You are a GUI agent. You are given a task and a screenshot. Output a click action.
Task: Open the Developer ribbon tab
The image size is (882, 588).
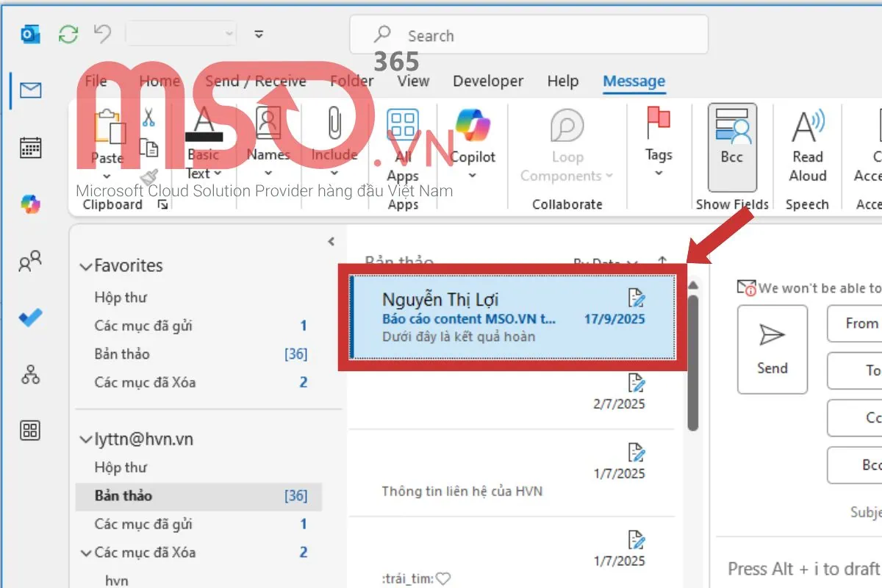[488, 81]
